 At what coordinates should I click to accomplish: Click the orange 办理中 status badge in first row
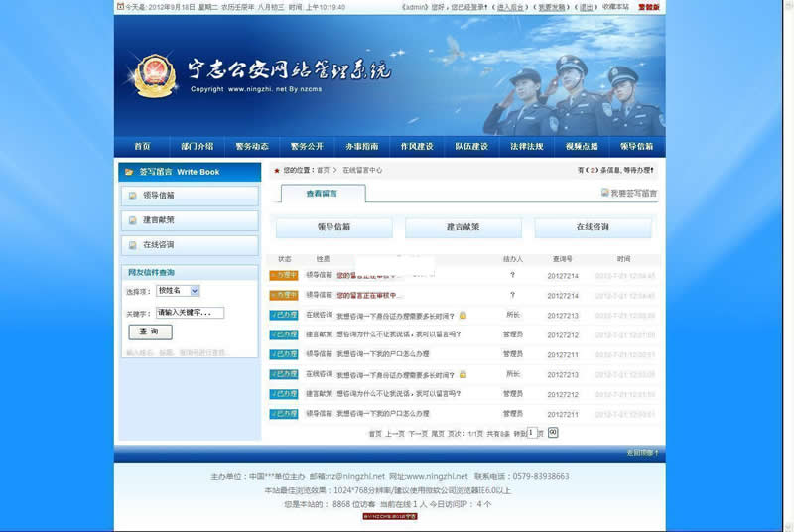point(284,275)
